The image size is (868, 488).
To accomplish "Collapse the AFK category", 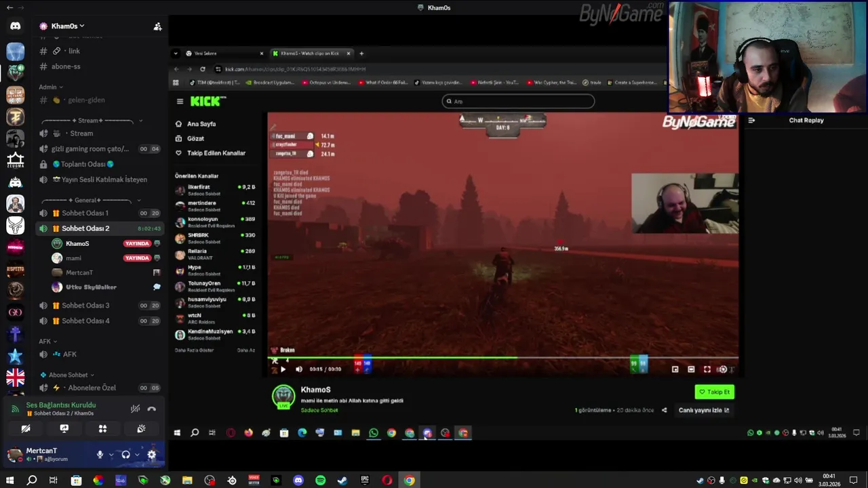I will pyautogui.click(x=47, y=342).
